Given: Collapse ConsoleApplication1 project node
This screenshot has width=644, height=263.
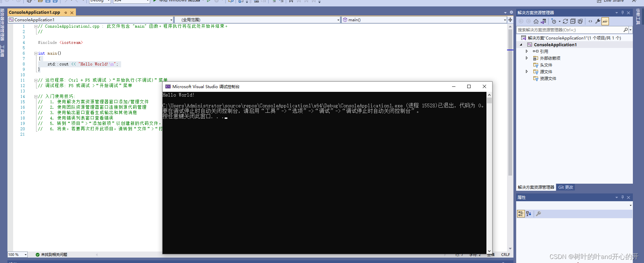Looking at the screenshot, I should (x=521, y=45).
